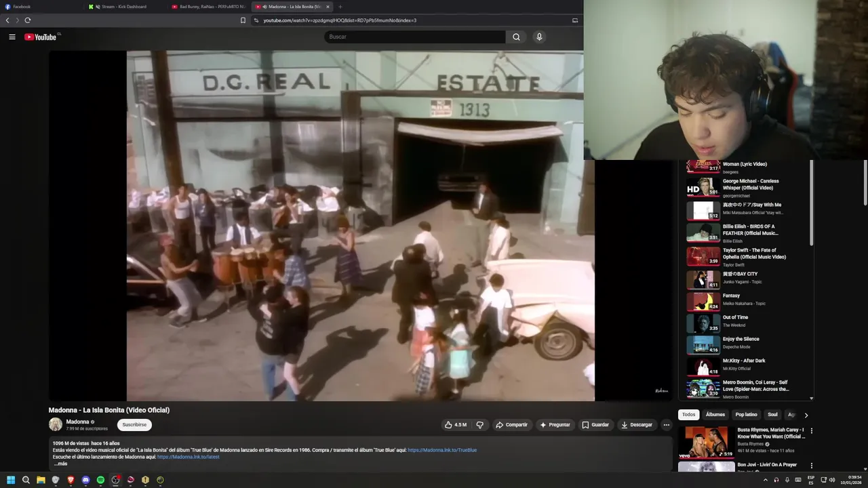Click the playlist panel scrollbar
Screen dimensions: 868x488
[811, 203]
